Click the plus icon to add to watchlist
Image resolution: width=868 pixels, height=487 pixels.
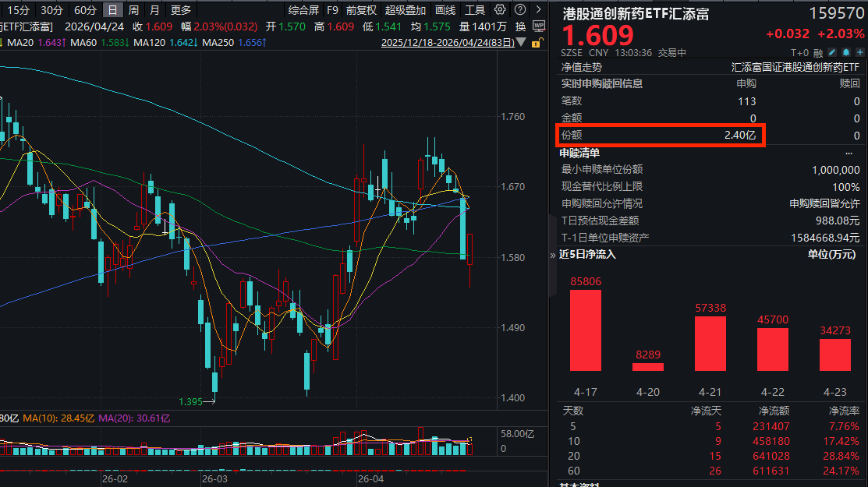coord(862,51)
